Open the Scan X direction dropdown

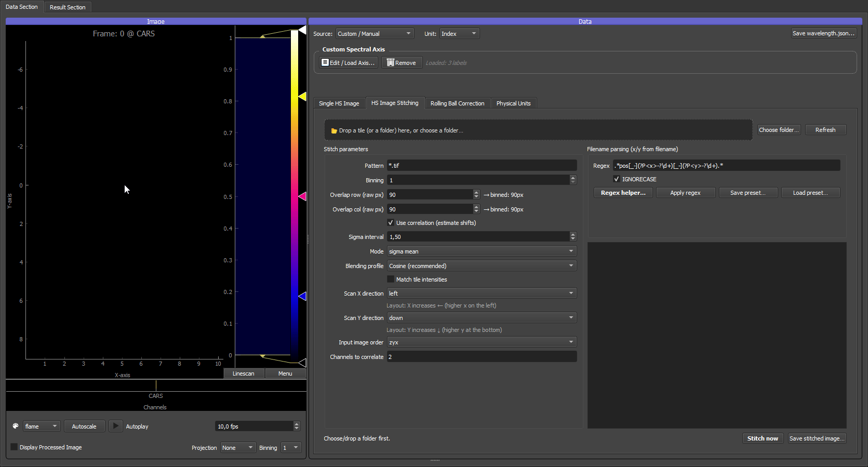click(x=482, y=293)
